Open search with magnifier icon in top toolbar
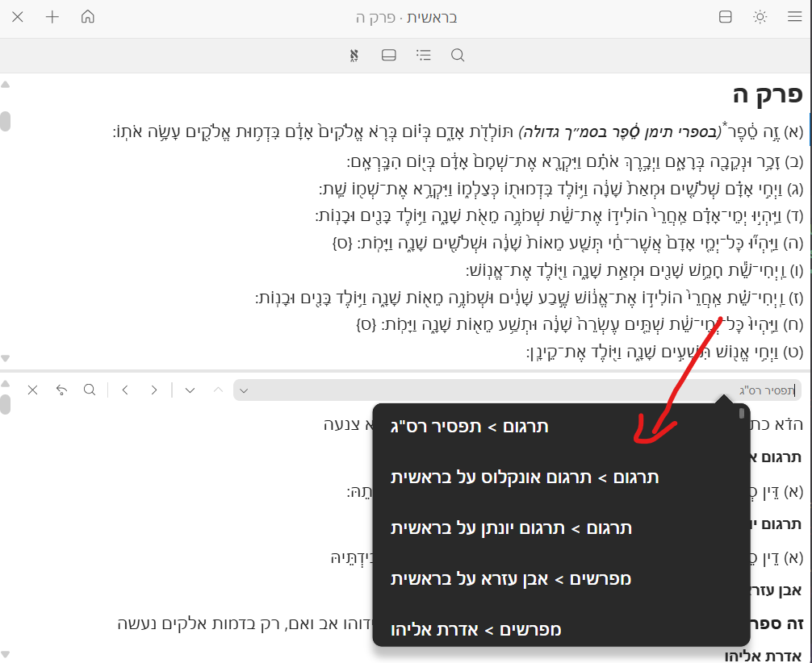812x663 pixels. (458, 55)
